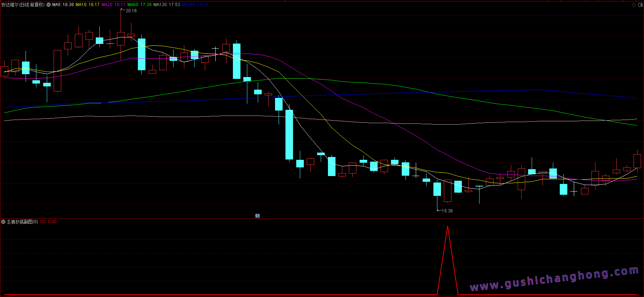Viewport: 644px width, 297px height.
Task: Expand the 王者抄底副图 indicator dropdown arrow
Action: (3, 222)
